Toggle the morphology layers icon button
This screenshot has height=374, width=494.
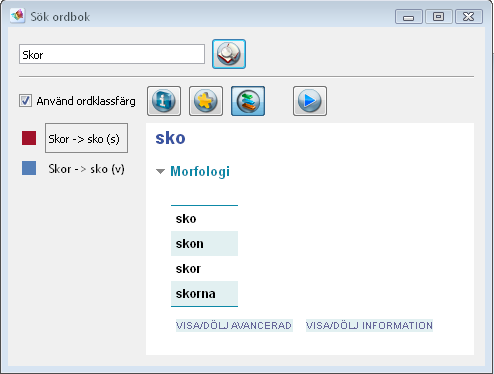[x=248, y=101]
